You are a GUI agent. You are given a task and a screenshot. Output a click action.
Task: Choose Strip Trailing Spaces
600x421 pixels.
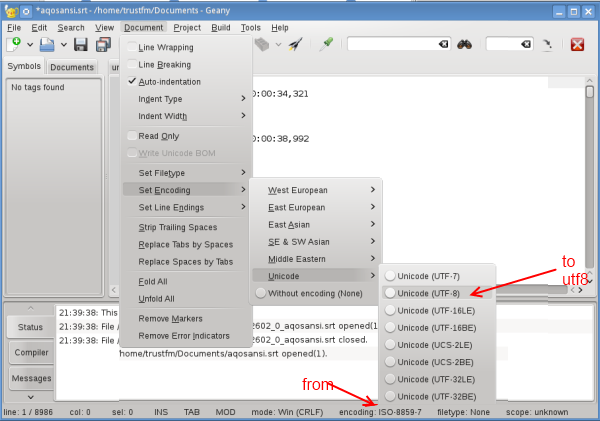186,227
